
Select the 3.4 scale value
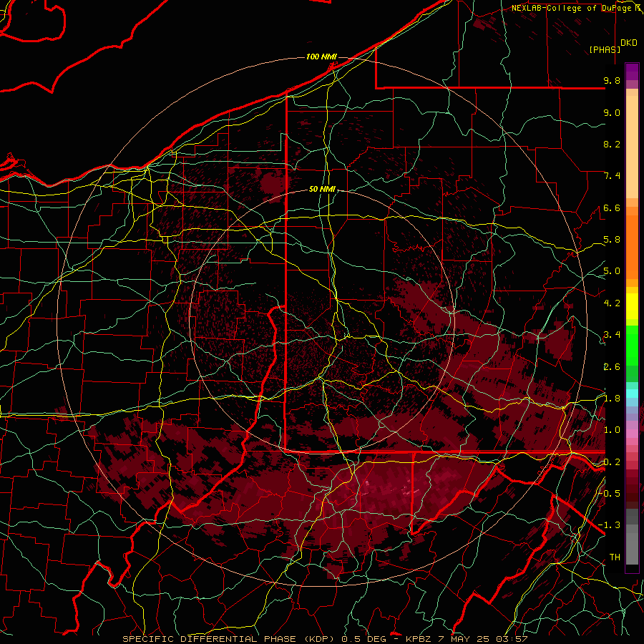(x=612, y=335)
